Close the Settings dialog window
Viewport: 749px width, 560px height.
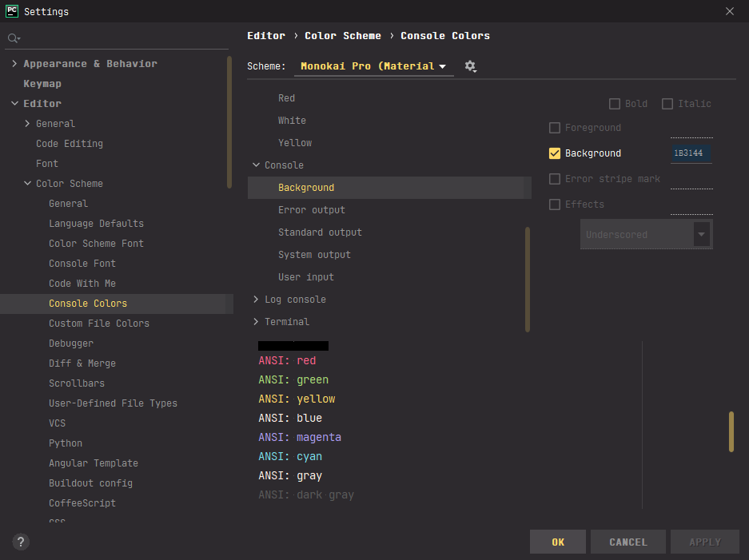coord(729,11)
